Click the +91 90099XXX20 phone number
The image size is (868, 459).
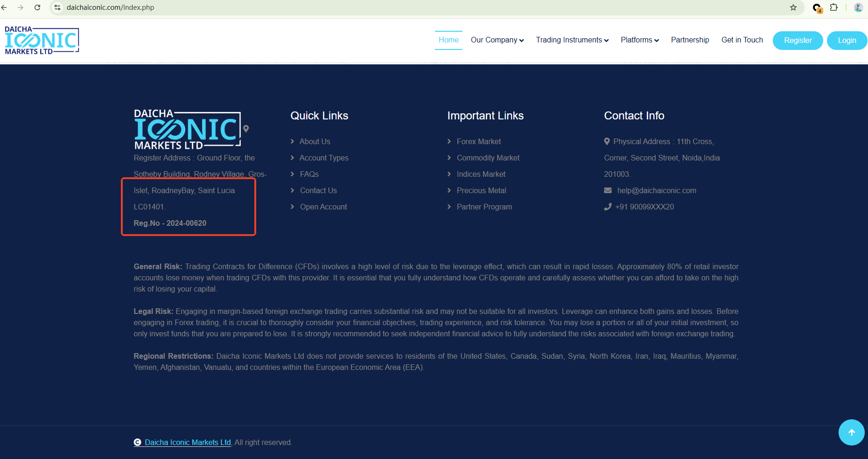644,207
